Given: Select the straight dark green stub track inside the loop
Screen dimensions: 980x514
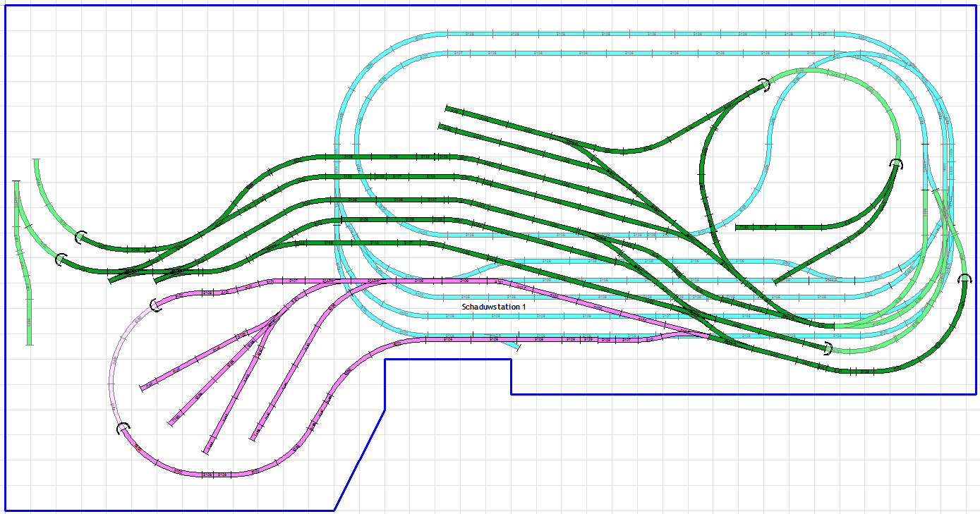Looking at the screenshot, I should point(779,227).
